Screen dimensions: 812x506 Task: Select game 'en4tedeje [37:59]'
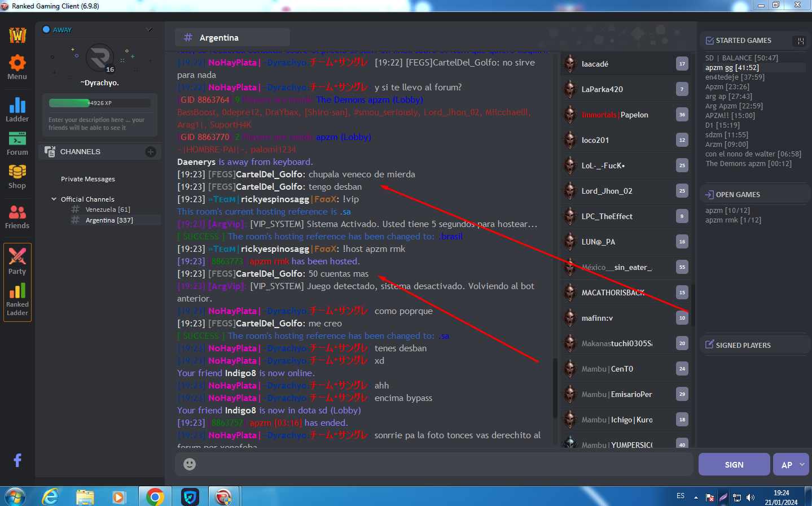coord(735,77)
